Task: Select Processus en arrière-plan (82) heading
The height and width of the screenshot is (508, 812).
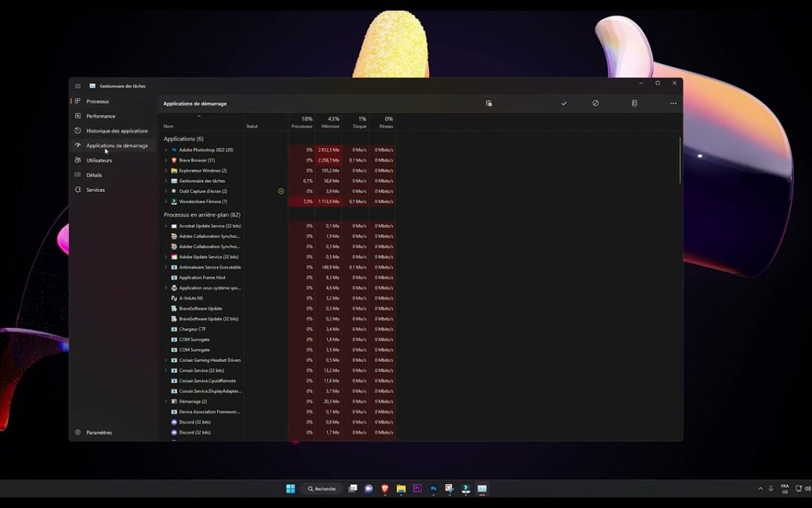Action: click(202, 214)
